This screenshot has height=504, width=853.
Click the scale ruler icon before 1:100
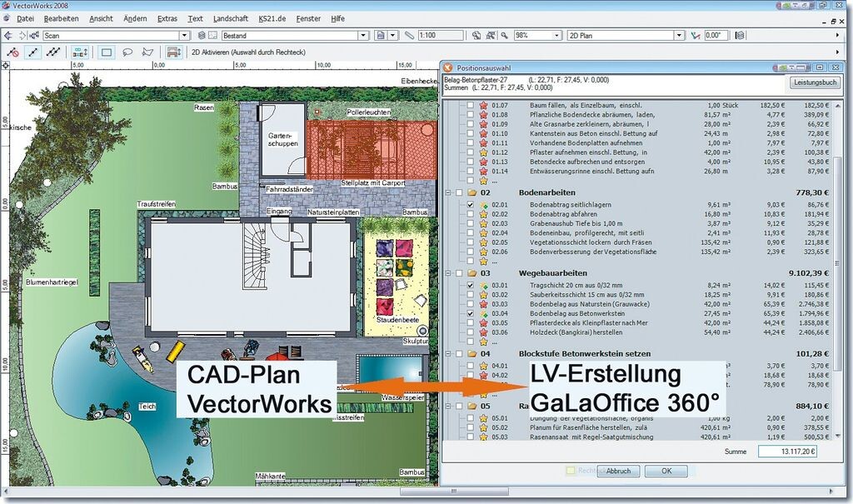coord(409,35)
